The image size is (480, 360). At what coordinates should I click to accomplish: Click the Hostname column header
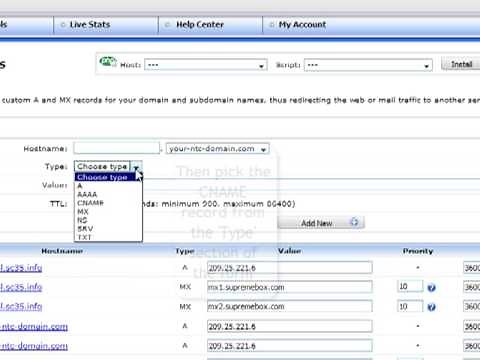coord(62,251)
